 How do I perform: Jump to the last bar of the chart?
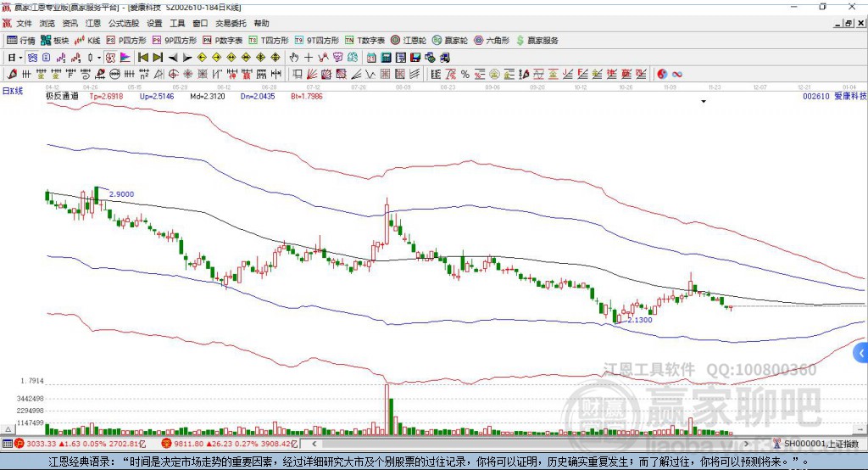point(158,58)
